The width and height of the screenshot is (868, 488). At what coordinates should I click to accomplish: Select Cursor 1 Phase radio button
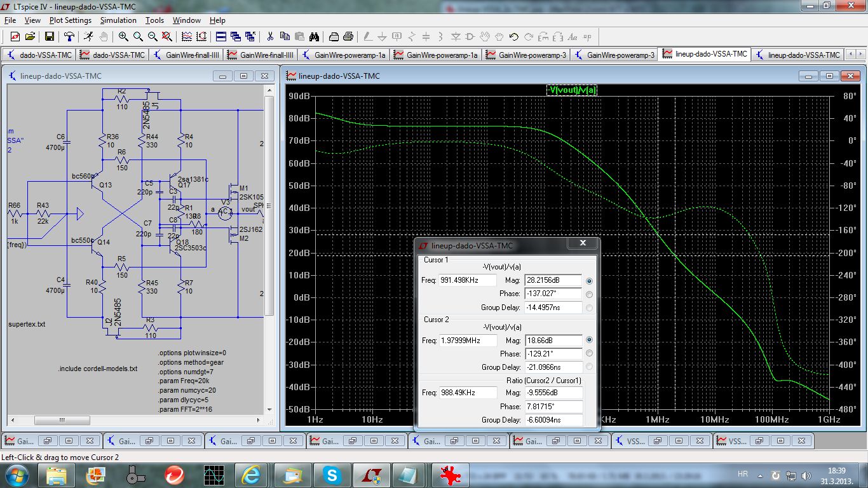(x=589, y=294)
